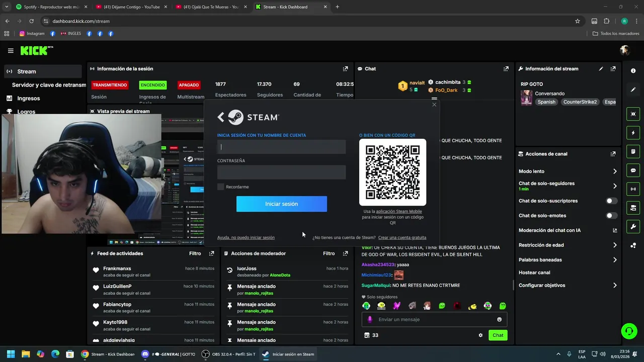
Task: Click the stream category thumbnail
Action: pyautogui.click(x=526, y=98)
